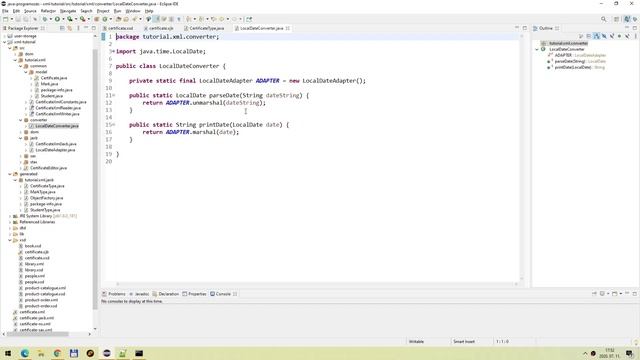Viewport: 640px width, 360px height.
Task: Open the File menu
Action: tap(5, 11)
